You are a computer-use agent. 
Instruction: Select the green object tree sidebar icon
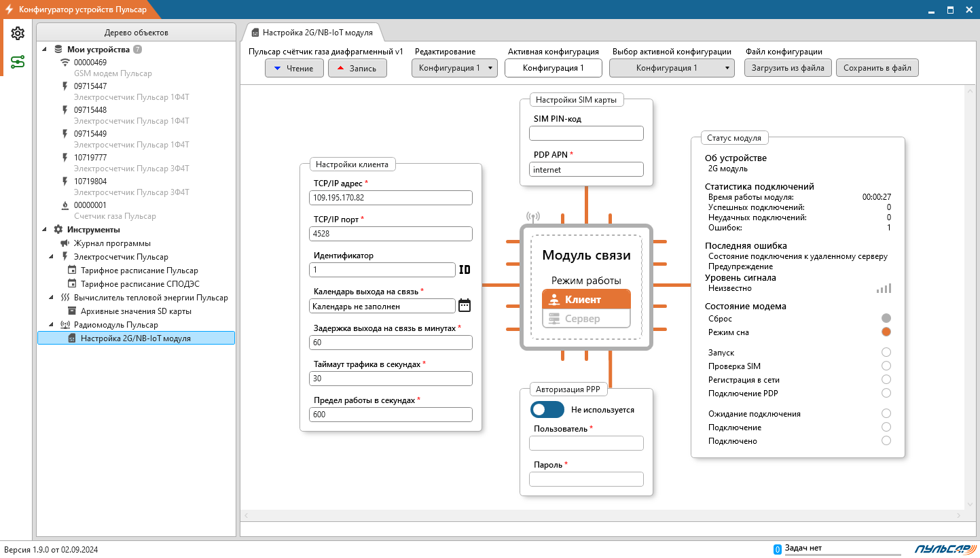18,63
